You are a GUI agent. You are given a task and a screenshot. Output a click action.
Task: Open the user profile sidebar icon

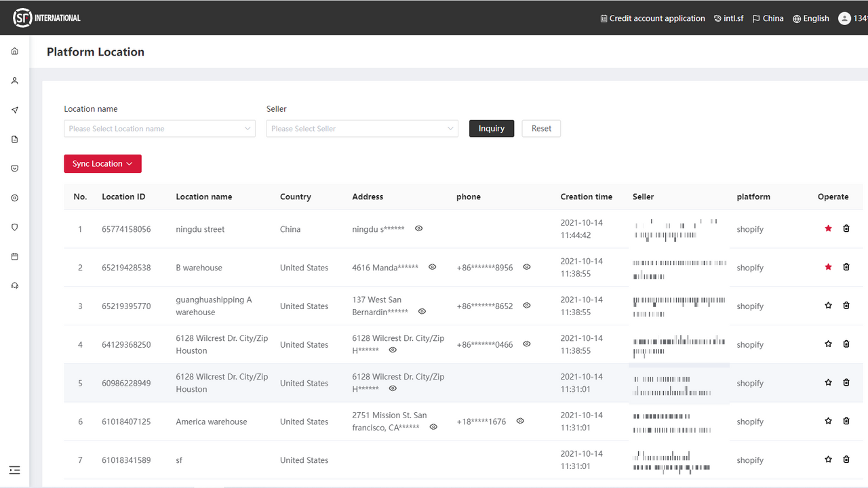coord(15,81)
